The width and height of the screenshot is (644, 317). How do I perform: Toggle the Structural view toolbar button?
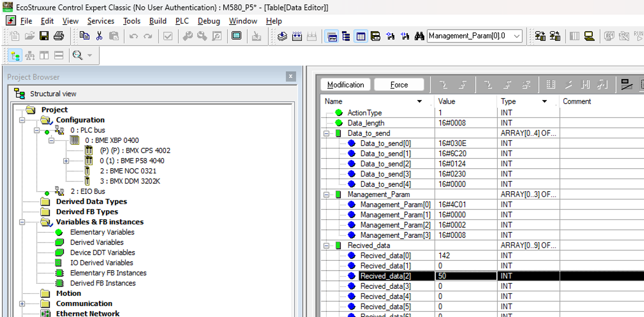point(15,56)
